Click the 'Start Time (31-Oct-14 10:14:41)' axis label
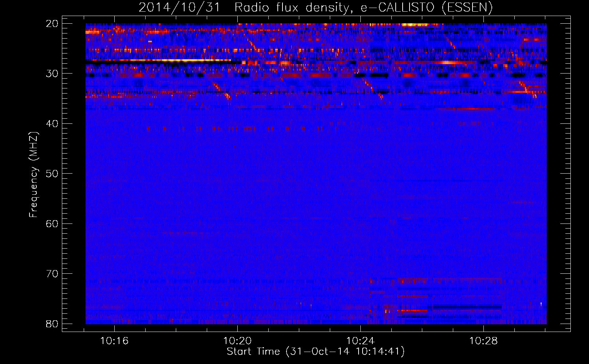Image resolution: width=589 pixels, height=364 pixels. [316, 352]
